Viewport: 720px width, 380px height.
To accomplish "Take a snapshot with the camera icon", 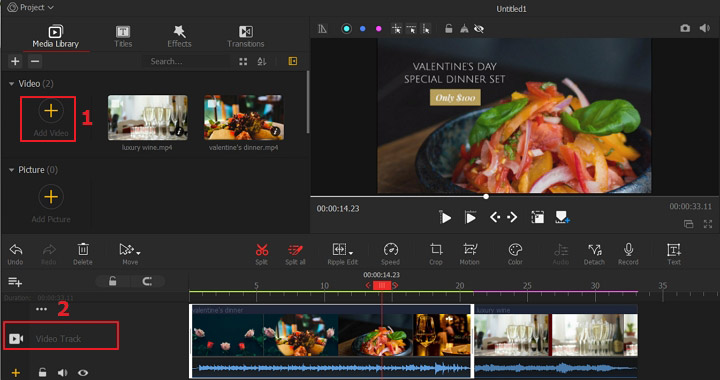I will 685,28.
